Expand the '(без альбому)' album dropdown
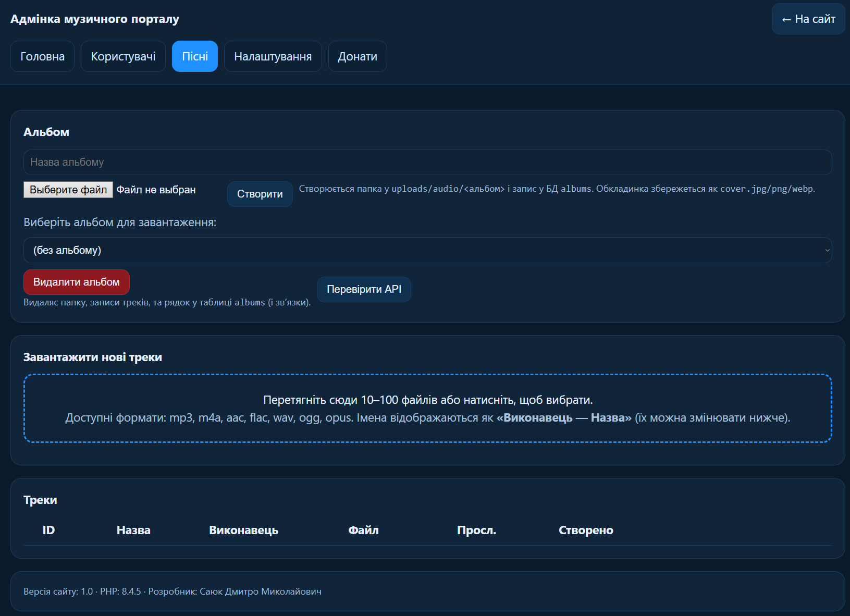 pyautogui.click(x=427, y=250)
